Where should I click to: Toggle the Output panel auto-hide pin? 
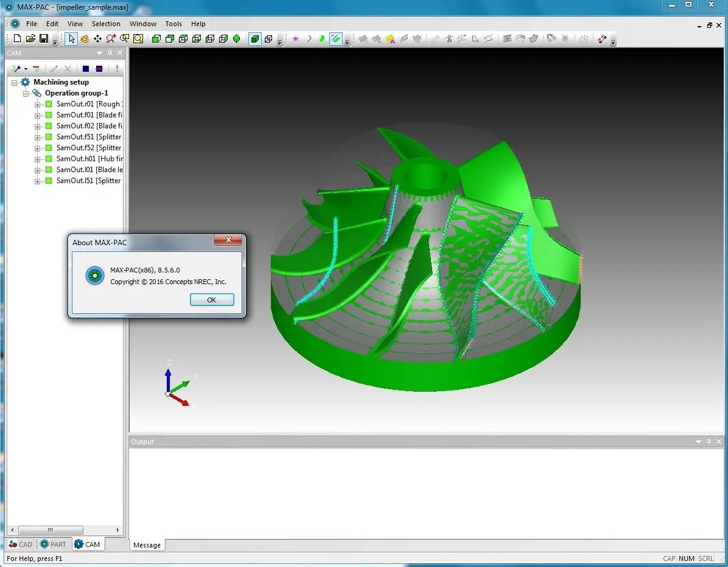click(709, 442)
